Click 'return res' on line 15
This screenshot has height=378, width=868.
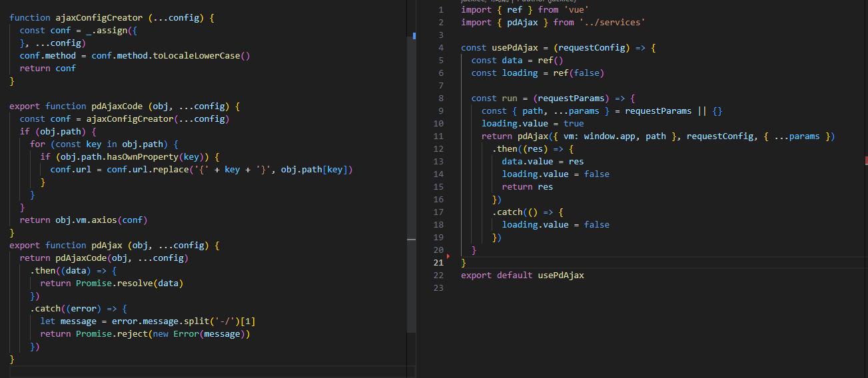[x=528, y=187]
